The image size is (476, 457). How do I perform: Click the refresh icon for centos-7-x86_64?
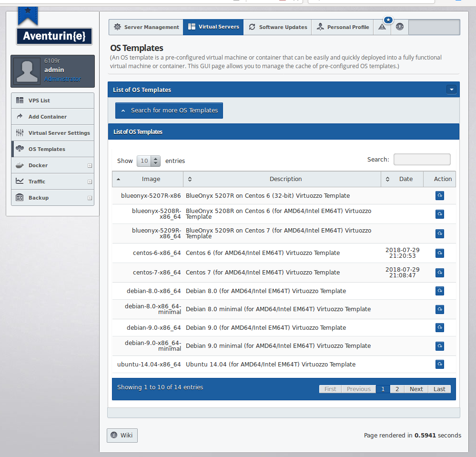(x=440, y=273)
